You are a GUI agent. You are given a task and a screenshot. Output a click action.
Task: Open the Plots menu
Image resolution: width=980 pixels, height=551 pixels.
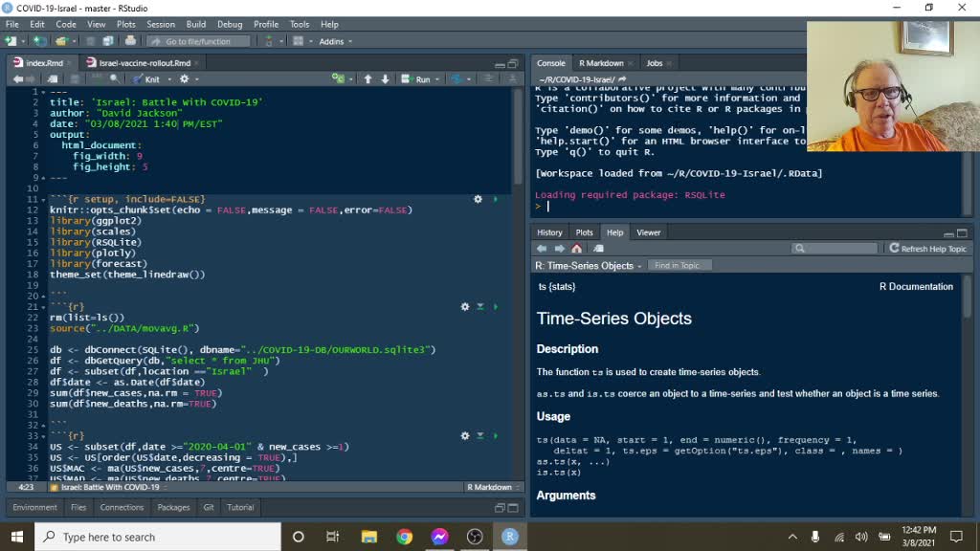pos(125,24)
